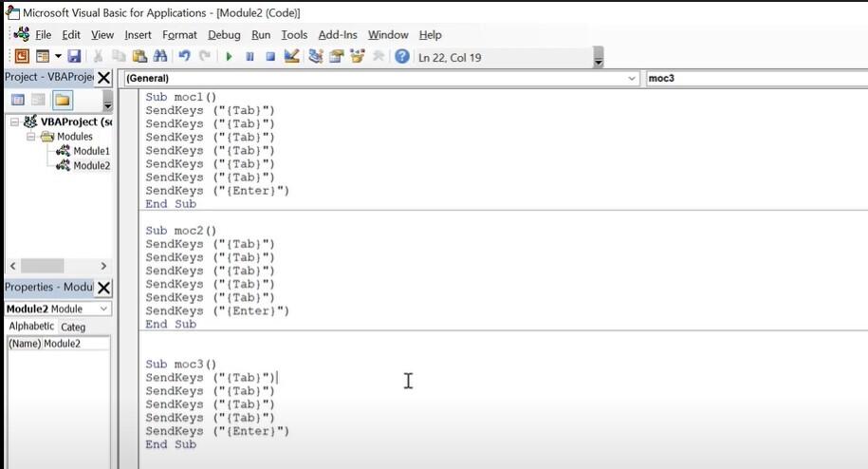
Task: Collapse the Modules folder node
Action: (31, 136)
